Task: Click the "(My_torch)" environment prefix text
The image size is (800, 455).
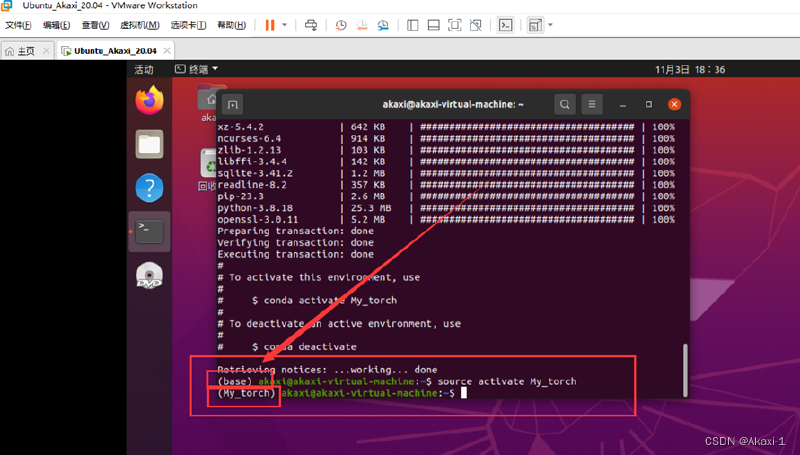Action: [x=246, y=393]
